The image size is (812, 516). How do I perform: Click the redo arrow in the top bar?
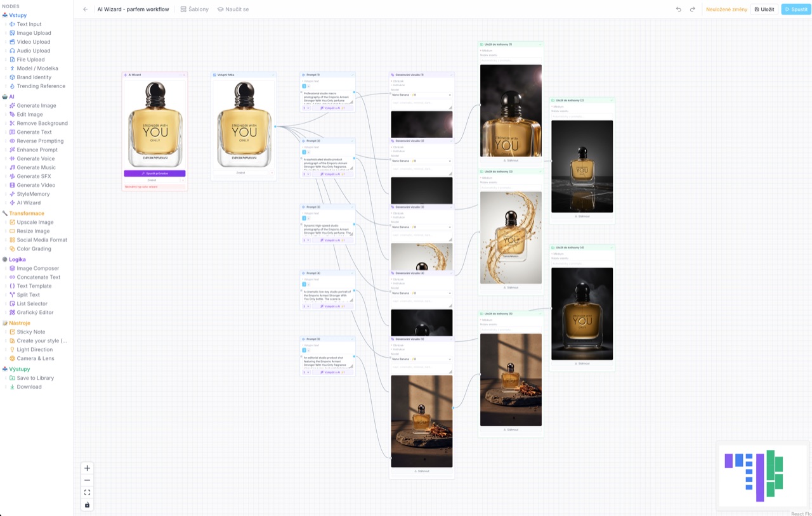[693, 10]
